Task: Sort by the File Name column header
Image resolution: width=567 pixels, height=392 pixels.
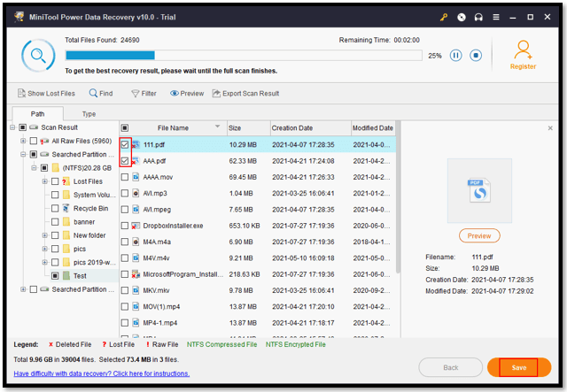Action: (x=173, y=128)
